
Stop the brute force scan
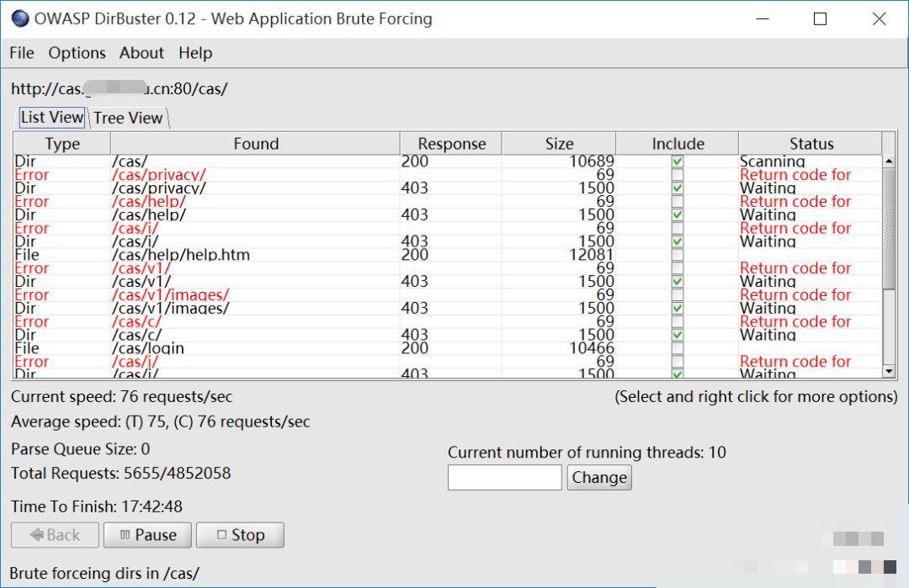tap(240, 535)
